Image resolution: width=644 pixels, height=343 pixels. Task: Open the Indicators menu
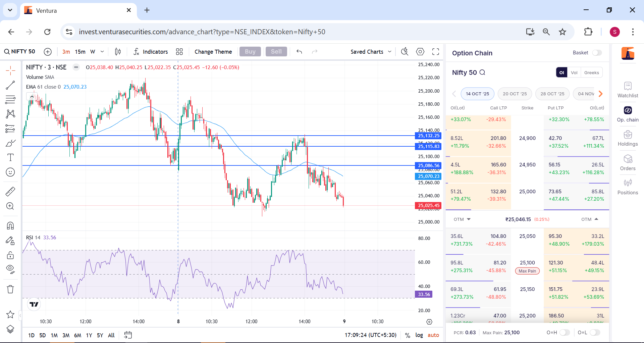point(151,52)
